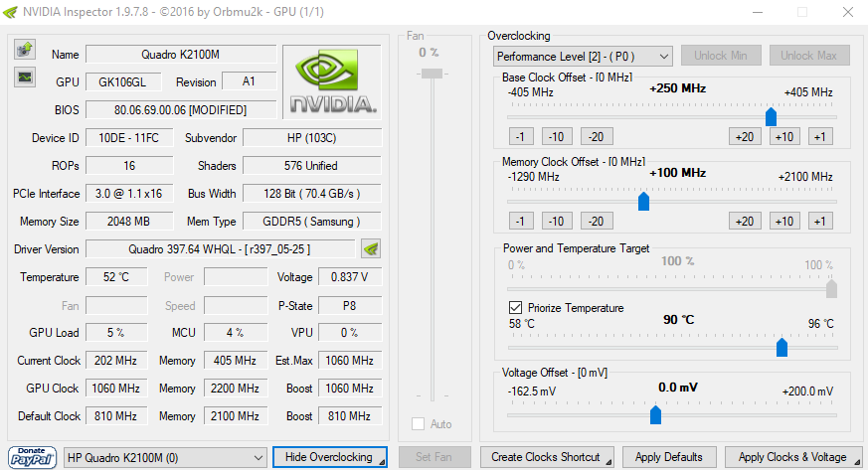Image resolution: width=868 pixels, height=470 pixels.
Task: Click the Shaders value 576 Unified
Action: [312, 165]
